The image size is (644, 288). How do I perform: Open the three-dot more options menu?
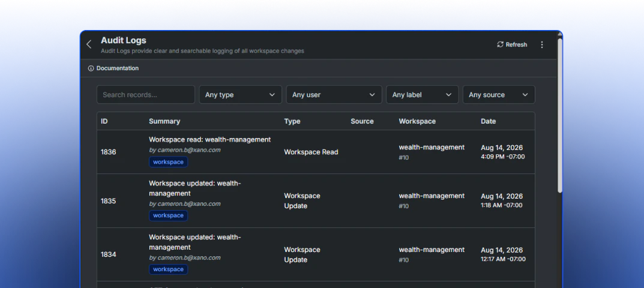pos(542,44)
